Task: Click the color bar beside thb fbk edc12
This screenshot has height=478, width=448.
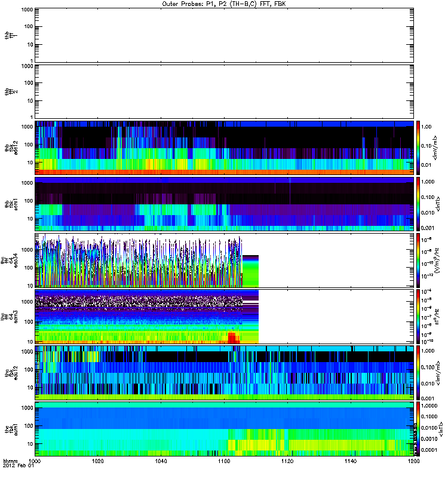Action: 419,148
